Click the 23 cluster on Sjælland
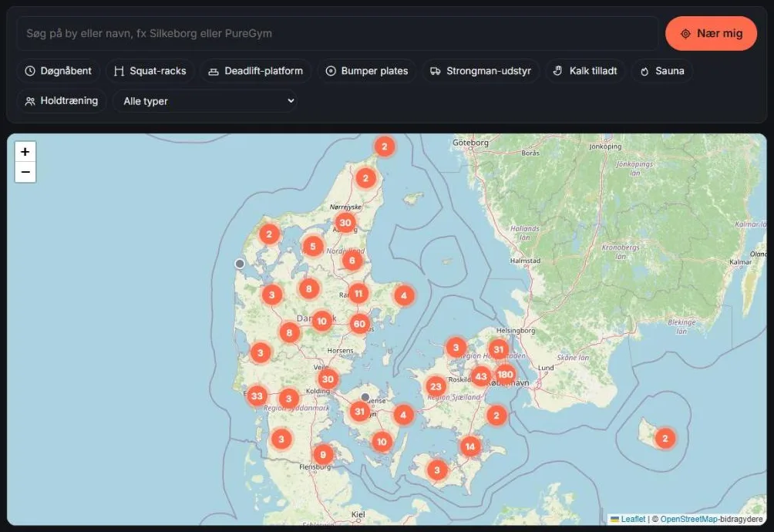 [436, 386]
